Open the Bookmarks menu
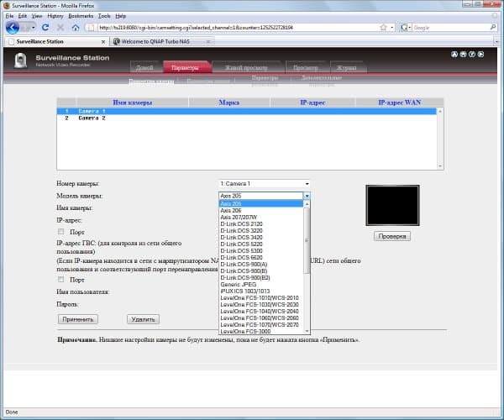The height and width of the screenshot is (420, 504). click(x=81, y=16)
